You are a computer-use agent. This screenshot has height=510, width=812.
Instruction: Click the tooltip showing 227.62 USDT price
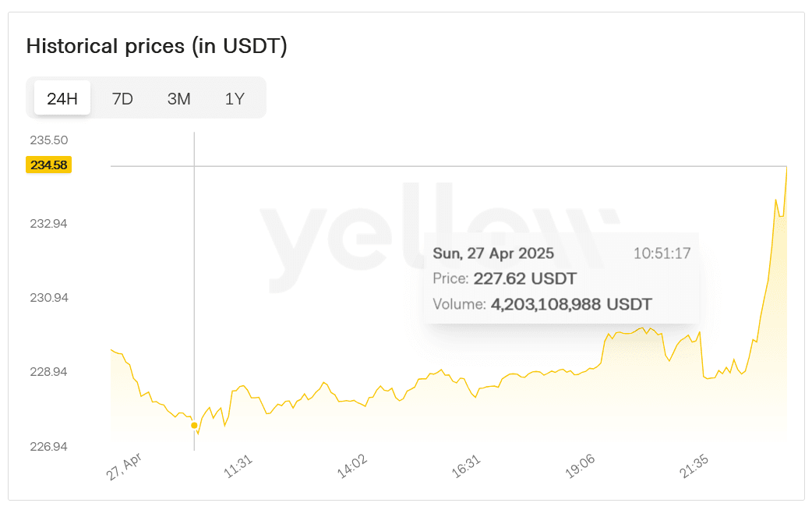tap(505, 278)
